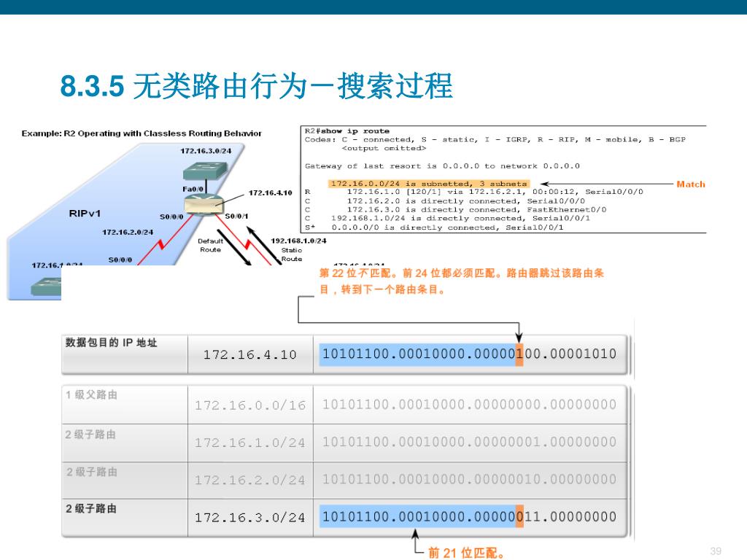Click the 'Gateway of last resort' line

pos(442,166)
